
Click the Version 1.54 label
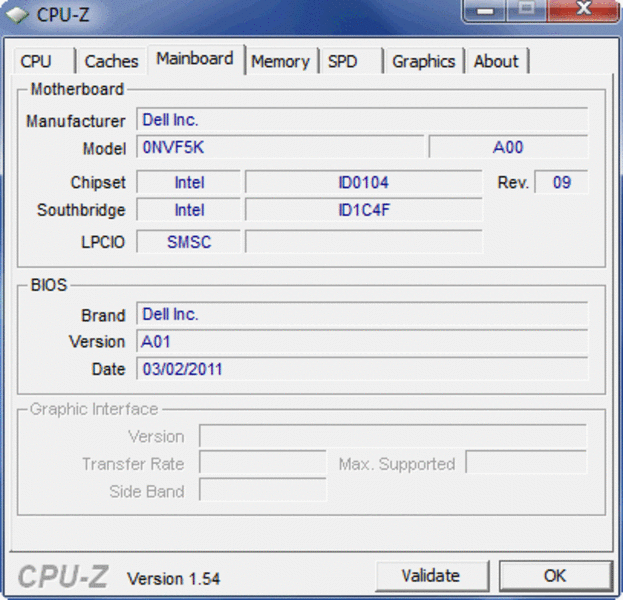(173, 579)
